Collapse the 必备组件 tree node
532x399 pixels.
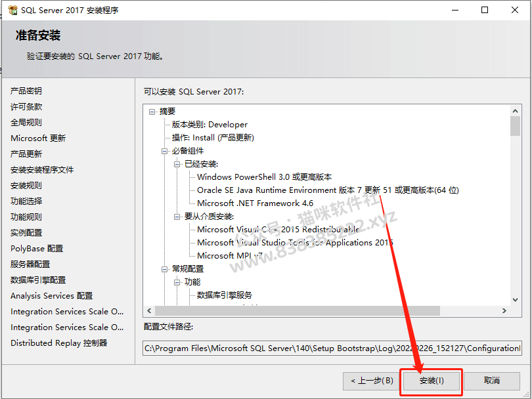[165, 151]
